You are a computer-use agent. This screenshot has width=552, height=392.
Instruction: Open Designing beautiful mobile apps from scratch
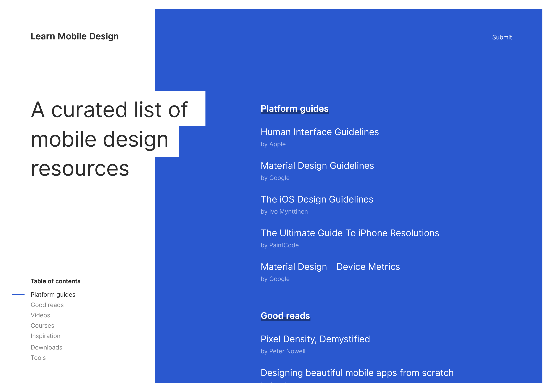[x=357, y=372]
